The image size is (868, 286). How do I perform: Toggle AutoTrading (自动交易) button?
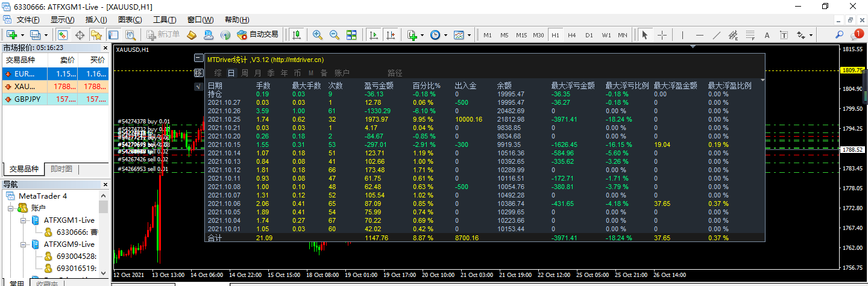258,35
